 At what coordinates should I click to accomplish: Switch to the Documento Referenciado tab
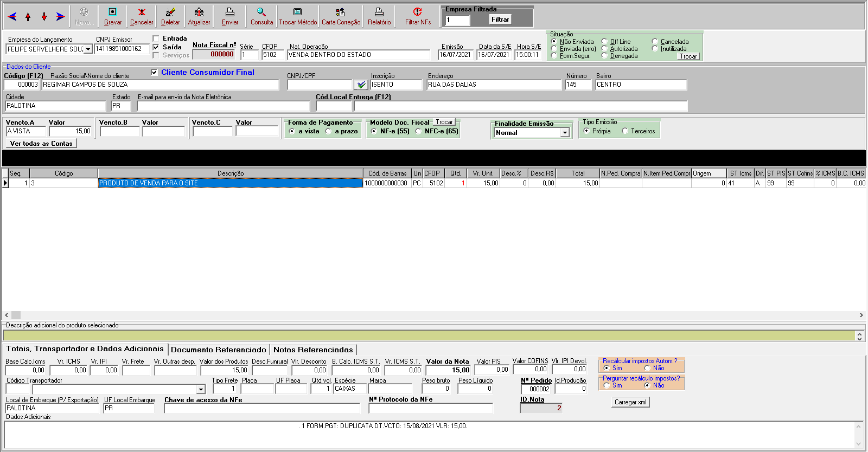pos(218,350)
